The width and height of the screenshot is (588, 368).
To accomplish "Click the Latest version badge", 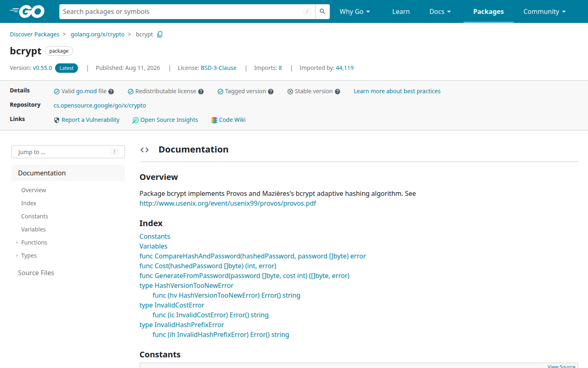I will tap(67, 68).
